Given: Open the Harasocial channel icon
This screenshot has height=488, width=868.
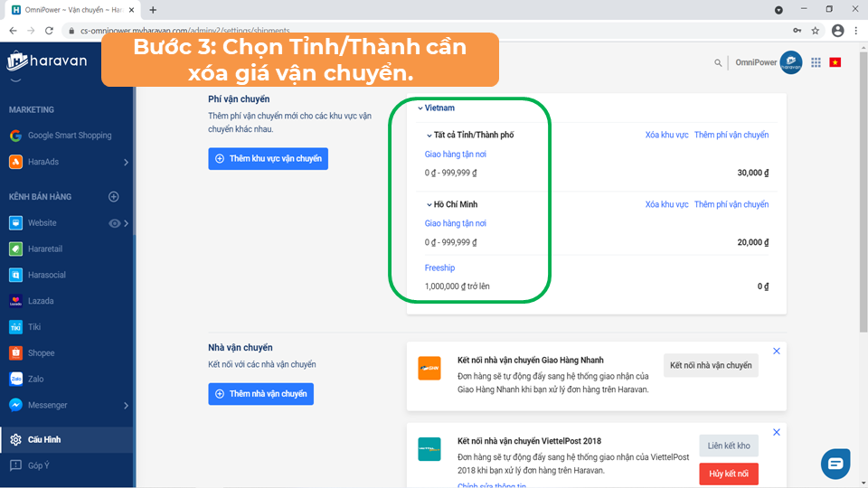Looking at the screenshot, I should pos(15,275).
